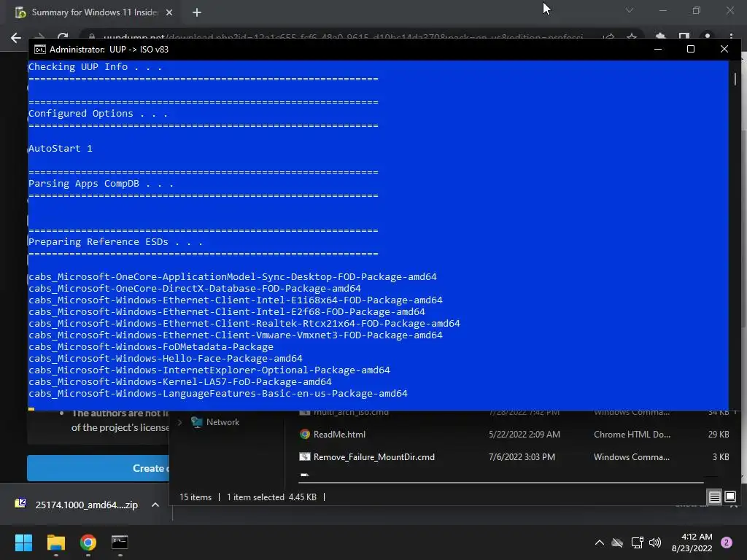The height and width of the screenshot is (560, 747).
Task: Switch Explorer to large icons view
Action: coord(729,497)
